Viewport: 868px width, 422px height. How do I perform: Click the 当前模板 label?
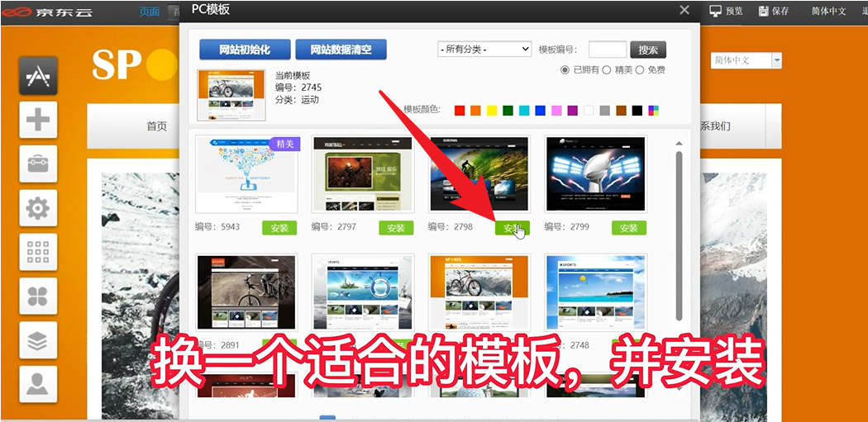click(x=293, y=76)
